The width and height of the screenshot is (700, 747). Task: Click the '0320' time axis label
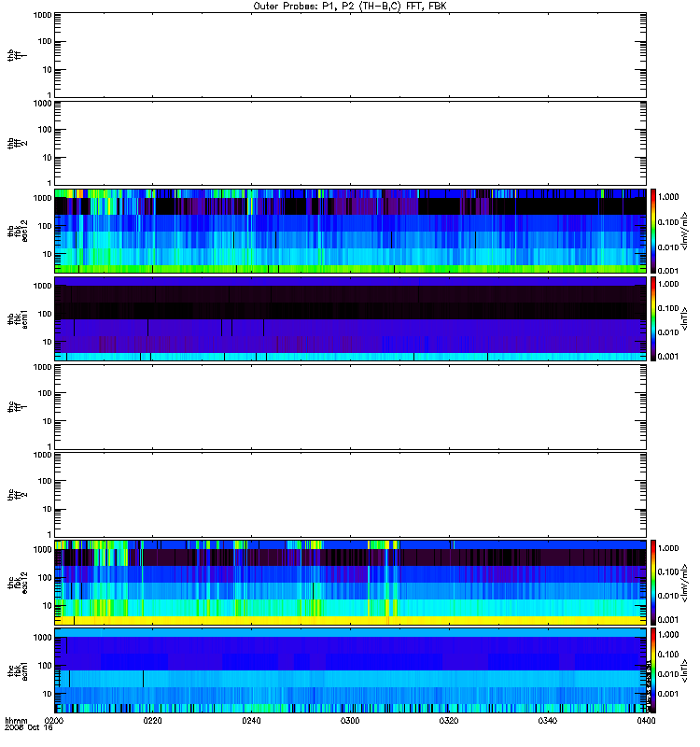[x=449, y=720]
